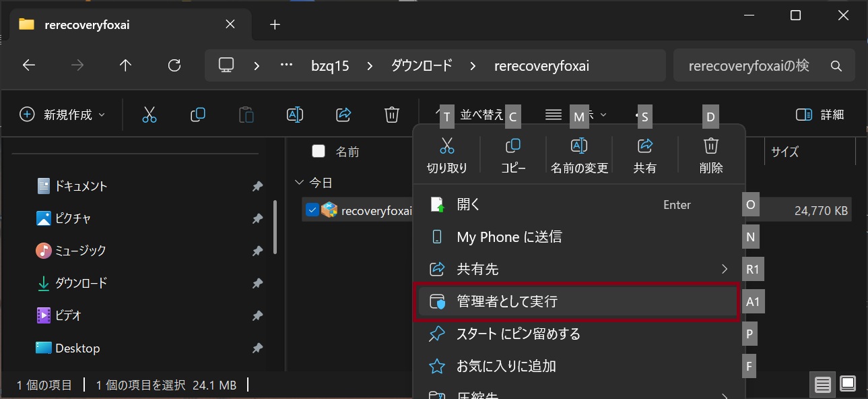Toggle the select-all checkbox next to 名前
868x399 pixels.
319,151
